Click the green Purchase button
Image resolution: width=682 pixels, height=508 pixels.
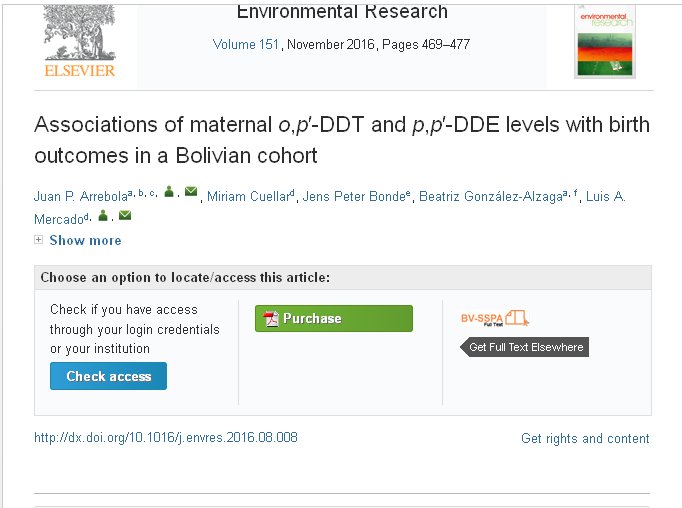tap(333, 319)
